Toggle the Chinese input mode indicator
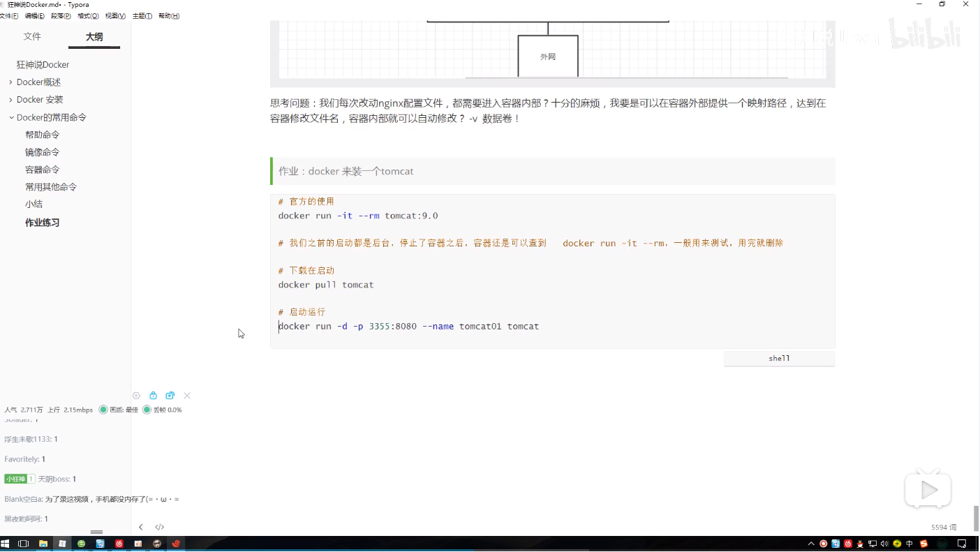The height and width of the screenshot is (552, 980). tap(910, 544)
